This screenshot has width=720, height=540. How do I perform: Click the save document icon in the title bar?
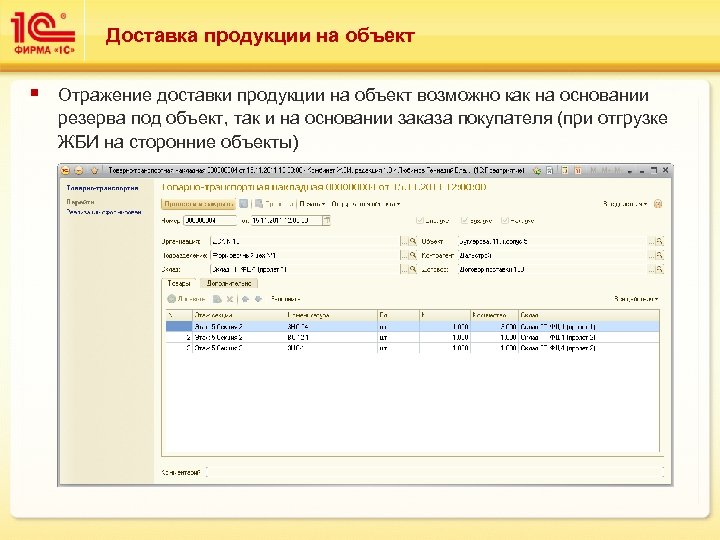point(550,170)
